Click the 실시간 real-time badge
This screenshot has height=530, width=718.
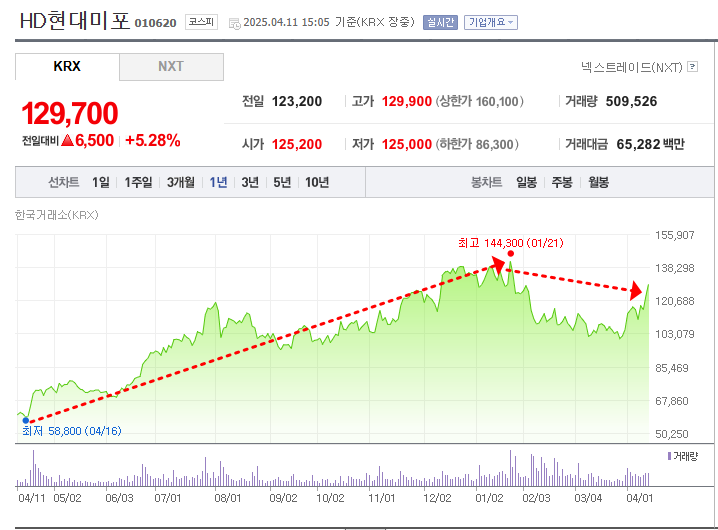[440, 22]
